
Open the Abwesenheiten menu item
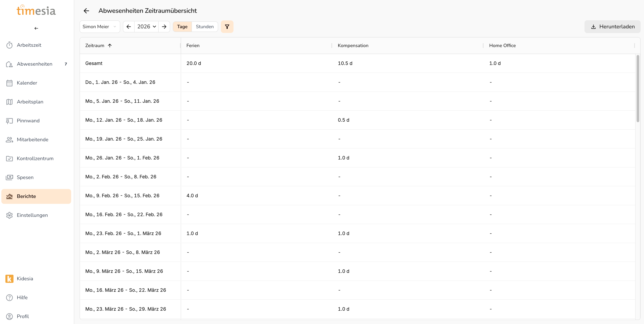[x=35, y=64]
